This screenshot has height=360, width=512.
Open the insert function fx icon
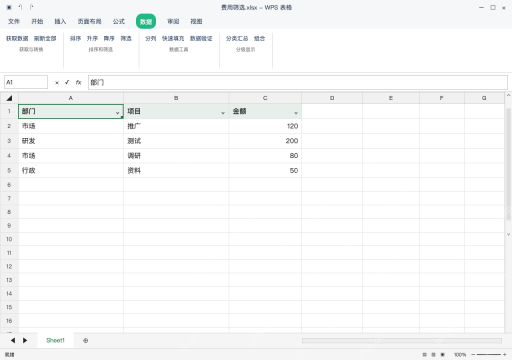click(78, 82)
